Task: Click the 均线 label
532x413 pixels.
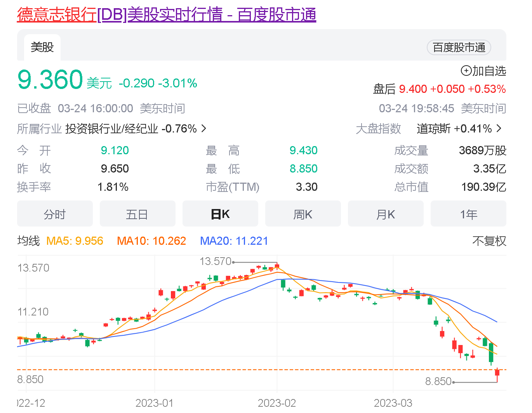Action: click(28, 241)
